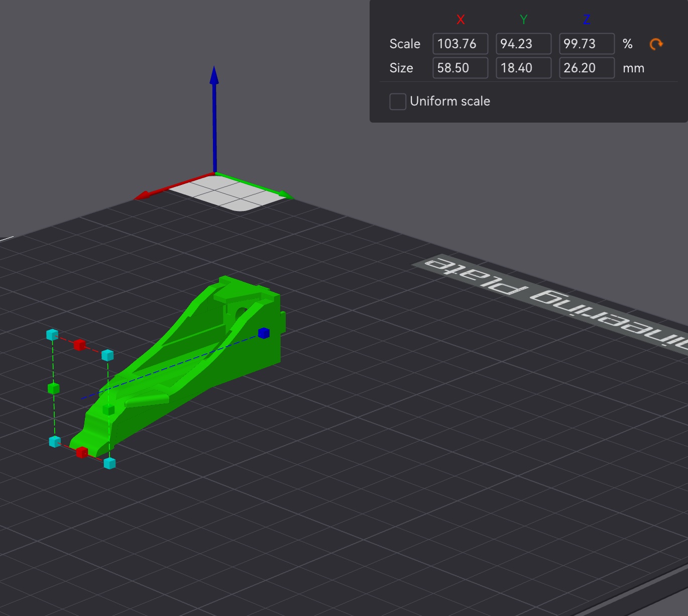
Task: Click the Scale row label
Action: (x=405, y=44)
